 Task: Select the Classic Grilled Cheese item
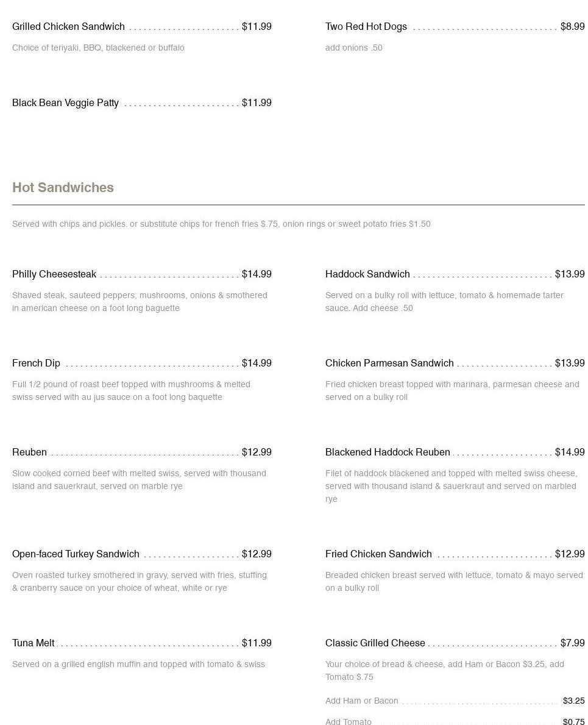[x=375, y=643]
